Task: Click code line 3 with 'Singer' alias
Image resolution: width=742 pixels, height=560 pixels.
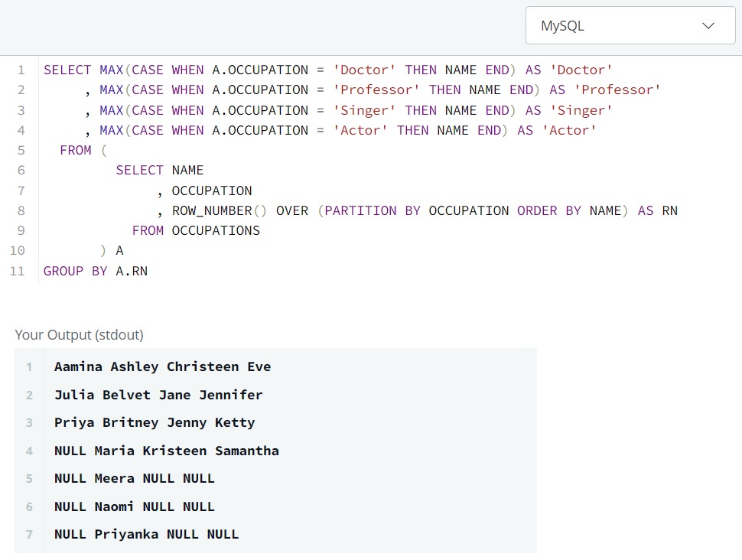Action: point(348,110)
